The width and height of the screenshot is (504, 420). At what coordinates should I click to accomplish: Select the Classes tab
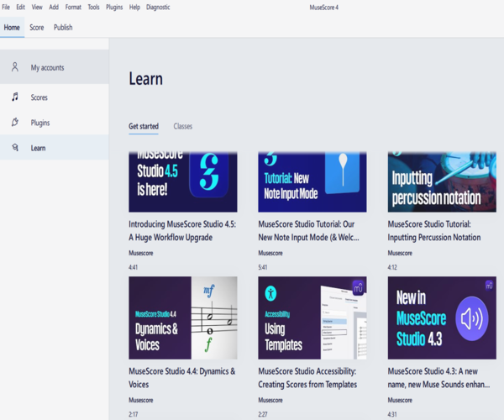click(182, 126)
